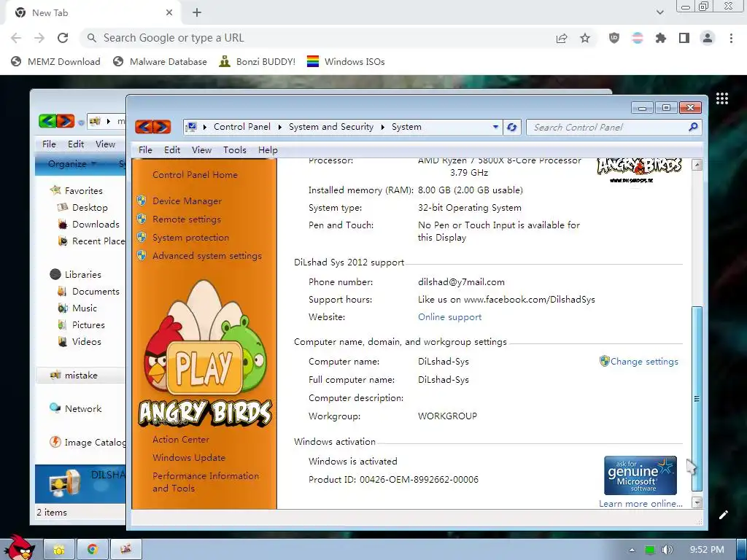Expand the arrow after Control Panel breadcrumb
This screenshot has width=747, height=560.
279,127
